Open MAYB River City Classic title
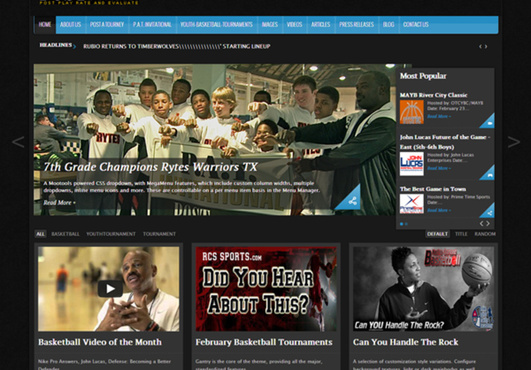This screenshot has height=370, width=531. click(x=433, y=95)
